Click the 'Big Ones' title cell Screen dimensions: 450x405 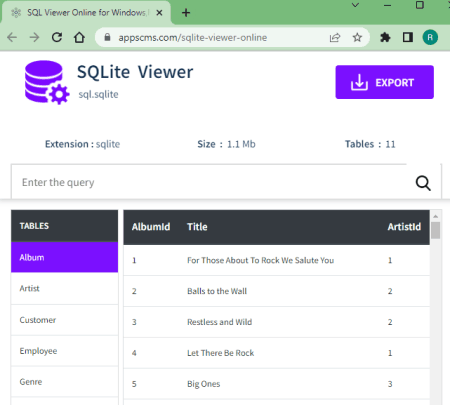[203, 384]
